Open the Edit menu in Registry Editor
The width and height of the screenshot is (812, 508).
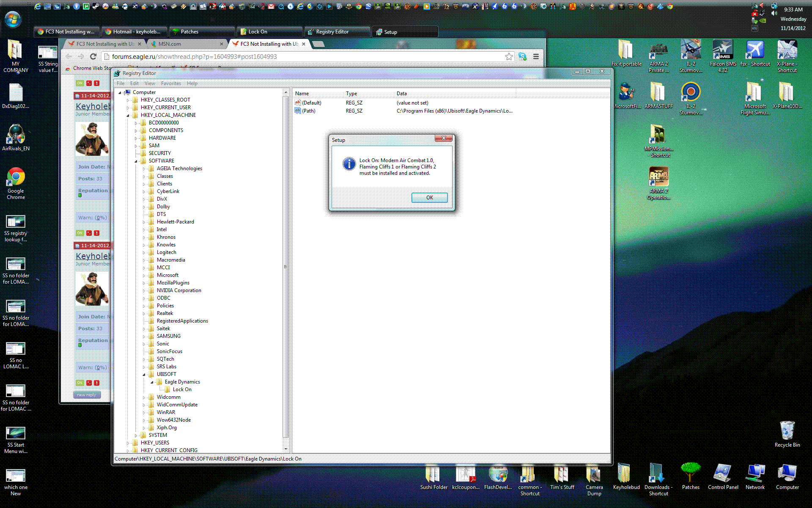click(x=134, y=83)
